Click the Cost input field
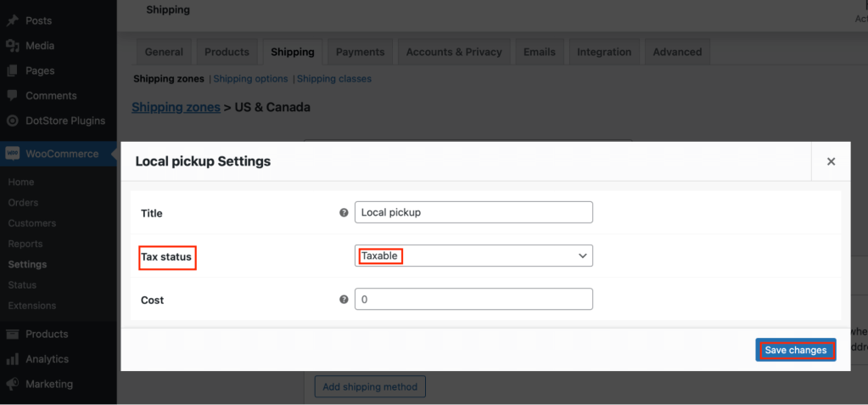 point(473,299)
